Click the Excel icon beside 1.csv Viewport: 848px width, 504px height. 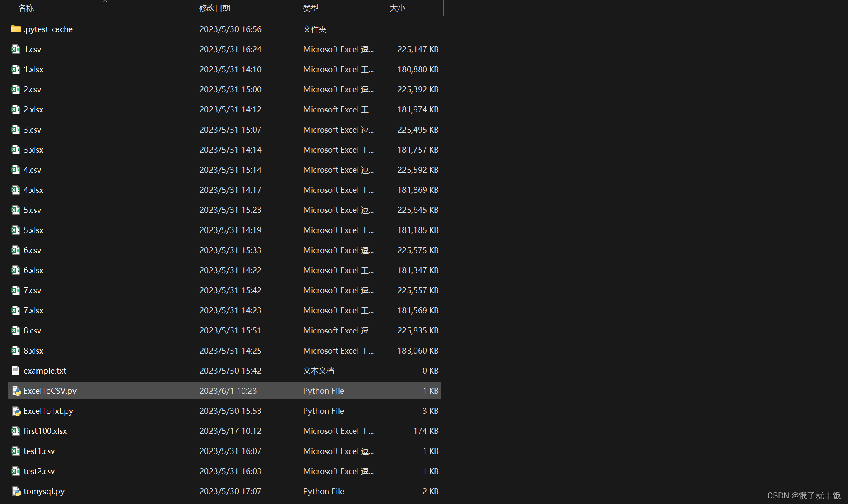(16, 49)
